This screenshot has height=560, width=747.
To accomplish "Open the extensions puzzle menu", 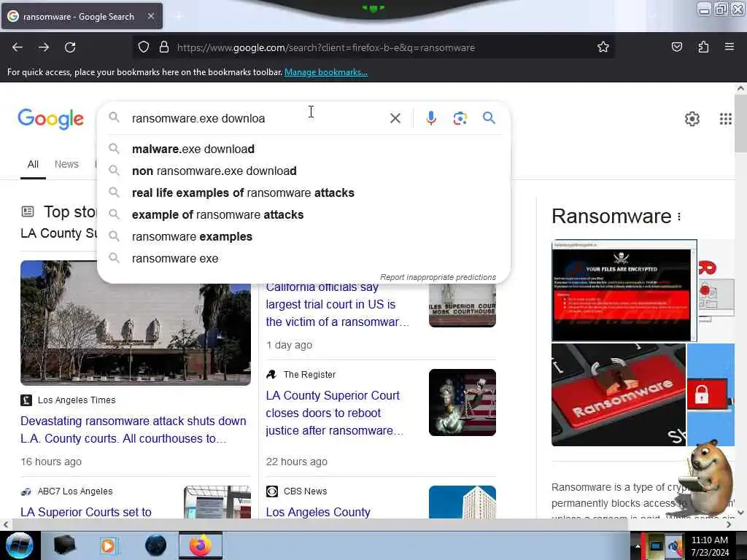I will pyautogui.click(x=703, y=47).
